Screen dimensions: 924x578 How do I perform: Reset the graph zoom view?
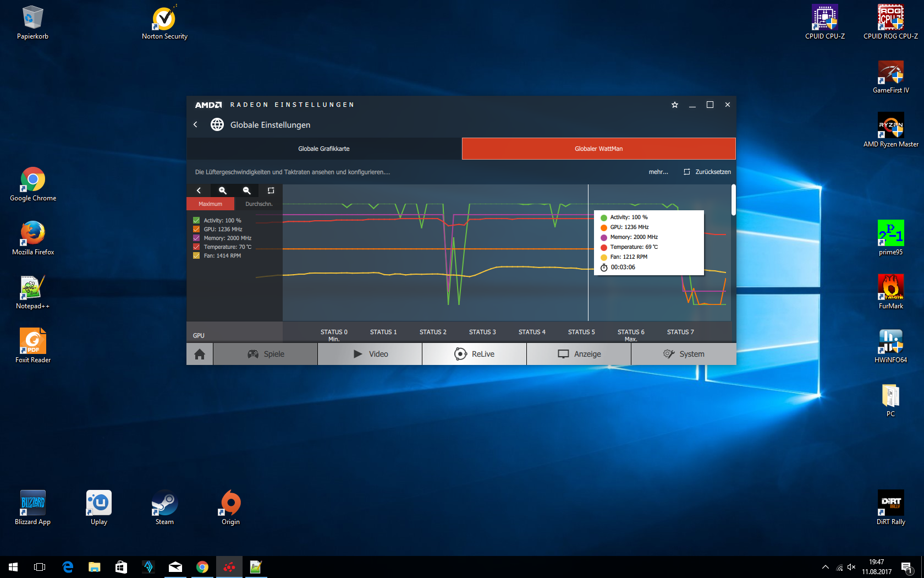271,190
